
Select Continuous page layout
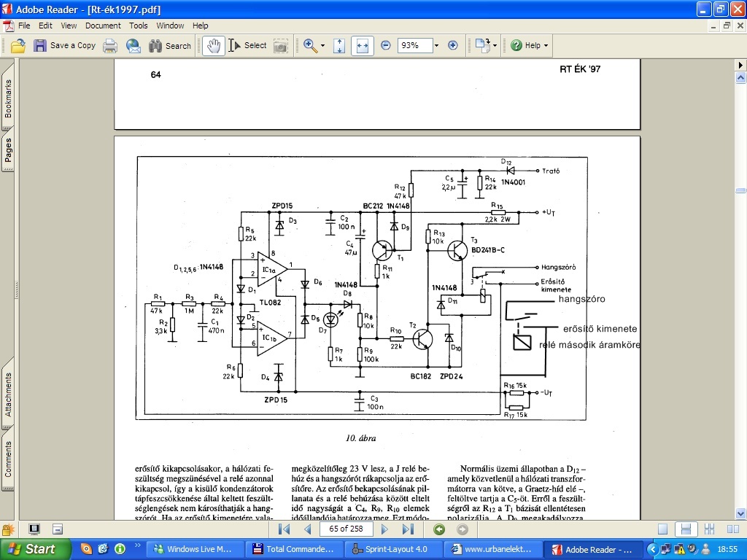click(x=686, y=529)
